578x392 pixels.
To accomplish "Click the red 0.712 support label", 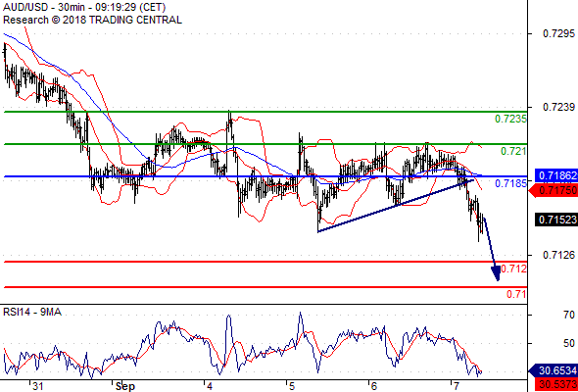I will tap(514, 269).
